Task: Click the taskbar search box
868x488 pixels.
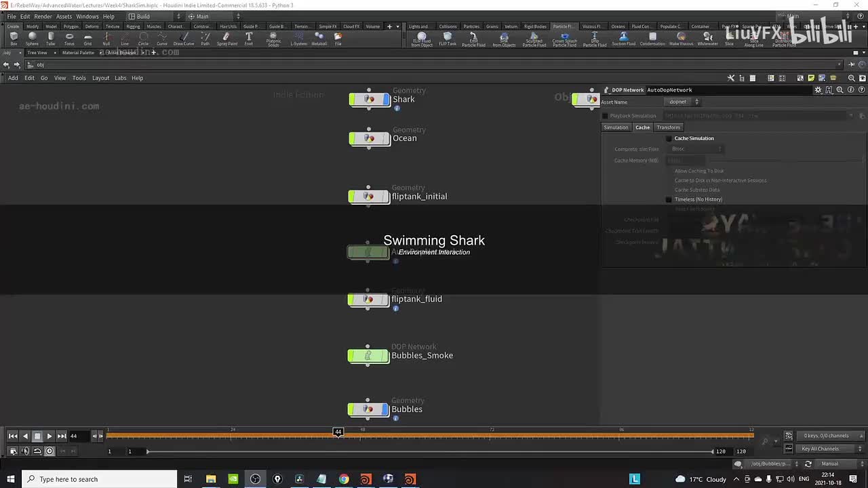Action: click(x=99, y=479)
